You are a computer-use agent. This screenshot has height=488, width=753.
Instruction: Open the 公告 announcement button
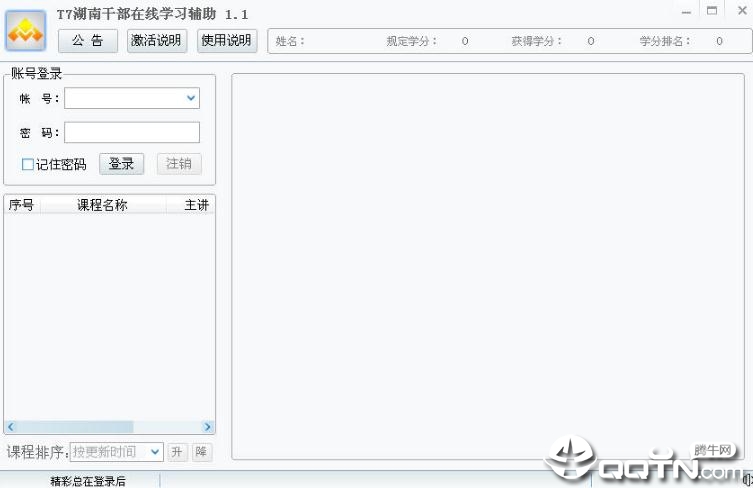[88, 41]
